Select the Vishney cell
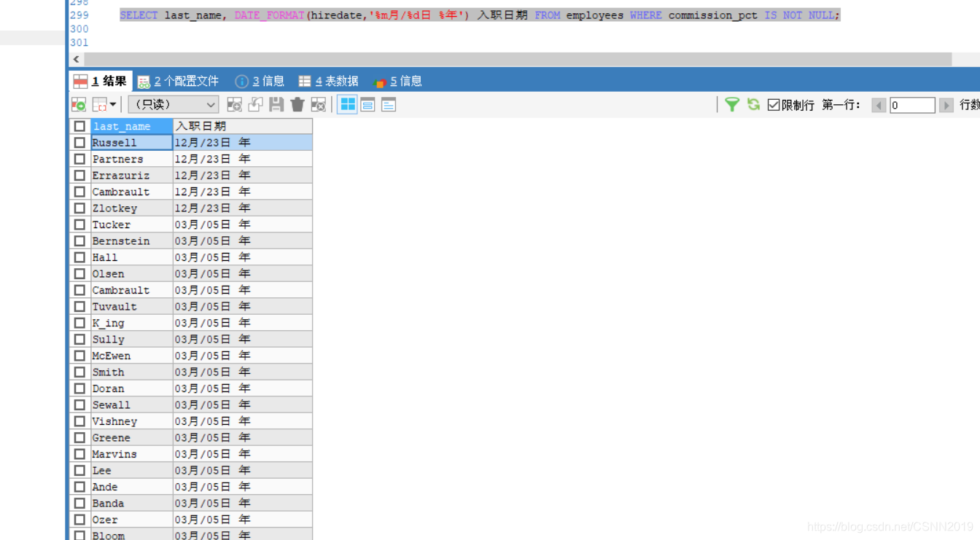 (x=131, y=421)
